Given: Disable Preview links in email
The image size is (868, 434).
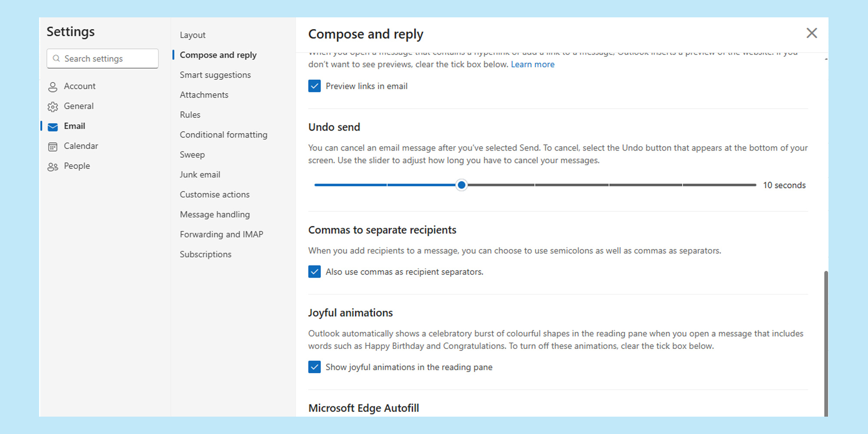Looking at the screenshot, I should [314, 86].
